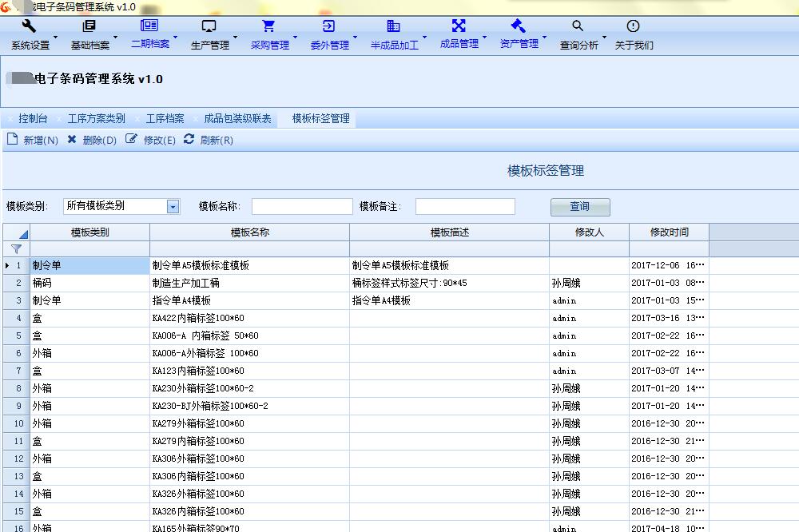
Task: Open the 半成品加工 dropdown arrow
Action: (x=424, y=38)
